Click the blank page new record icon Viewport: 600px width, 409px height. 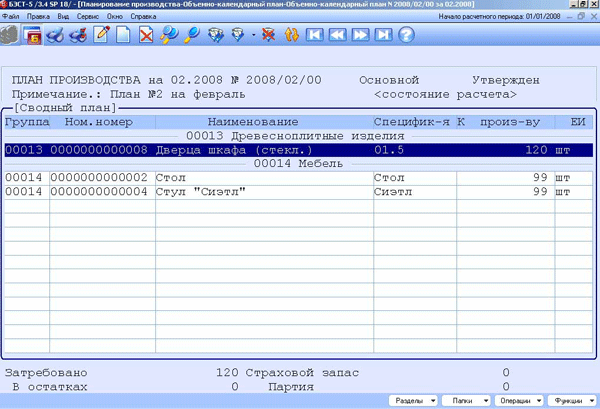pos(123,35)
